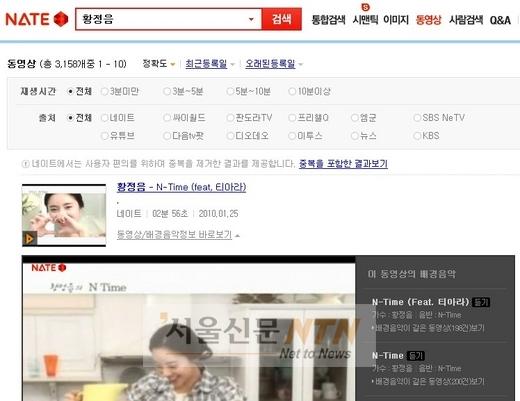Select 10분이상 playback time filter

coord(292,91)
